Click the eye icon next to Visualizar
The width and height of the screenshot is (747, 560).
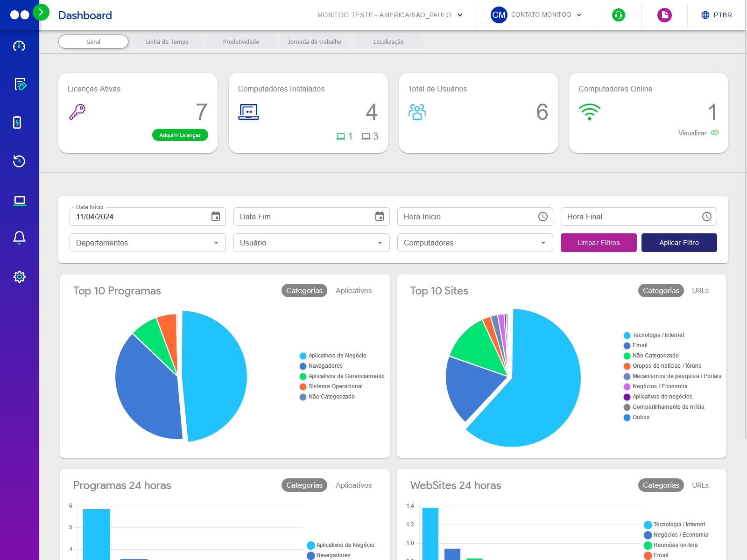click(x=715, y=133)
